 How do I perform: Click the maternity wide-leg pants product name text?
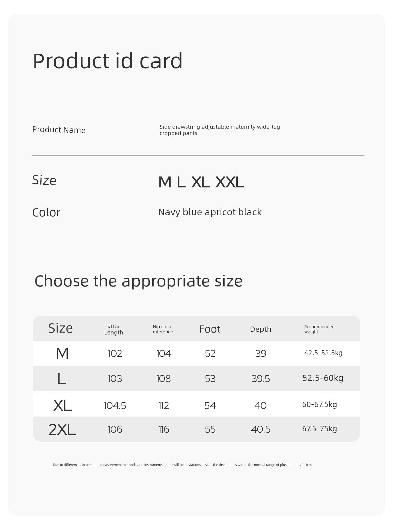click(220, 130)
